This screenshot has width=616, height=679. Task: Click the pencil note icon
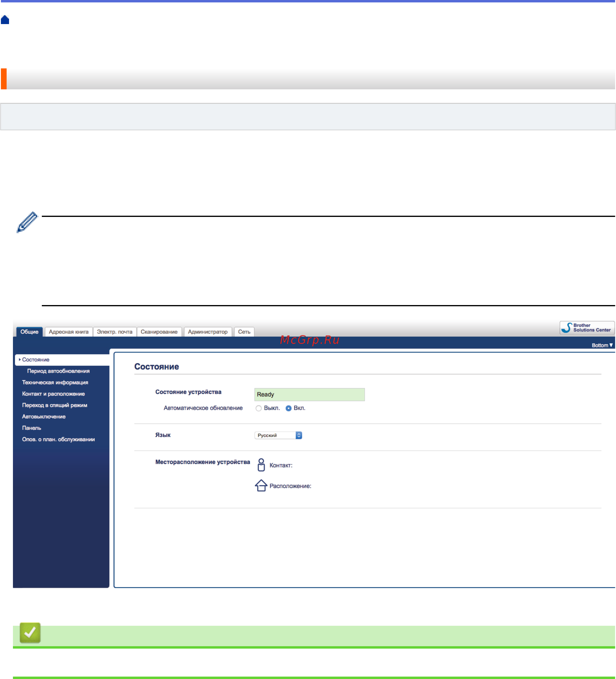[27, 222]
